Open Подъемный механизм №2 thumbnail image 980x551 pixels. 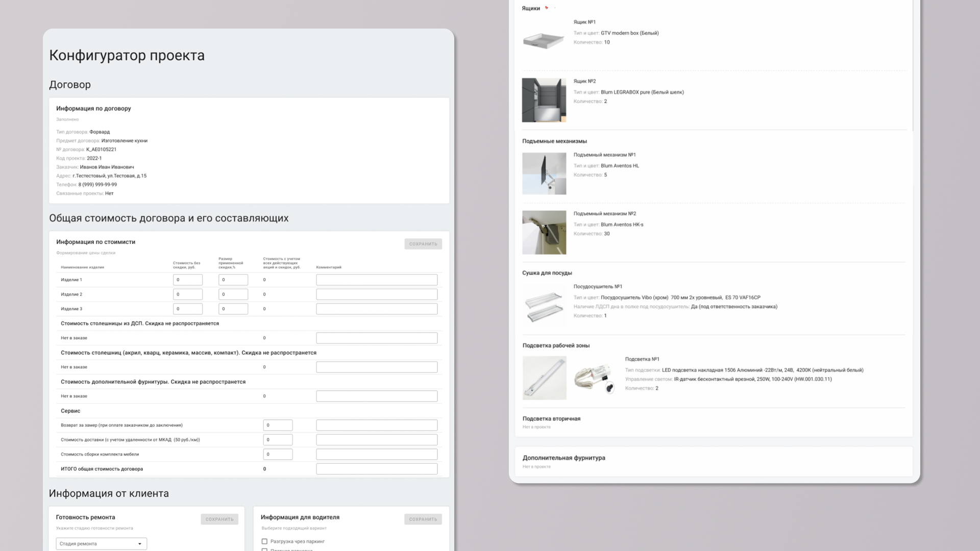coord(544,233)
